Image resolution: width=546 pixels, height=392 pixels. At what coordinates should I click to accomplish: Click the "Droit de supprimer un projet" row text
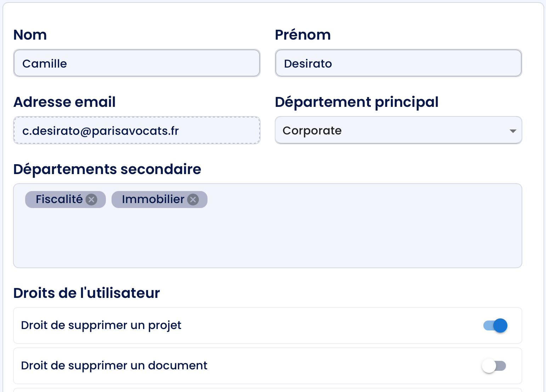click(x=101, y=325)
